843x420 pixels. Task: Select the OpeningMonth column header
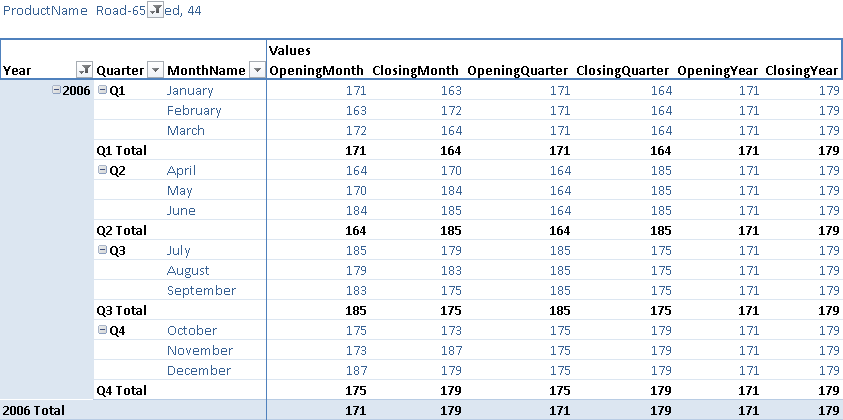(316, 70)
